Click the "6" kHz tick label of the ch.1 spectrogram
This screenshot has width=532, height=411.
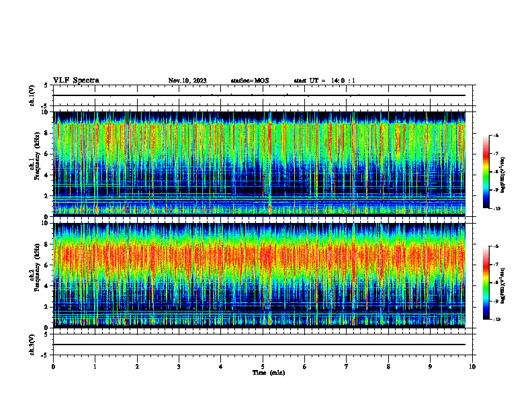(x=47, y=154)
